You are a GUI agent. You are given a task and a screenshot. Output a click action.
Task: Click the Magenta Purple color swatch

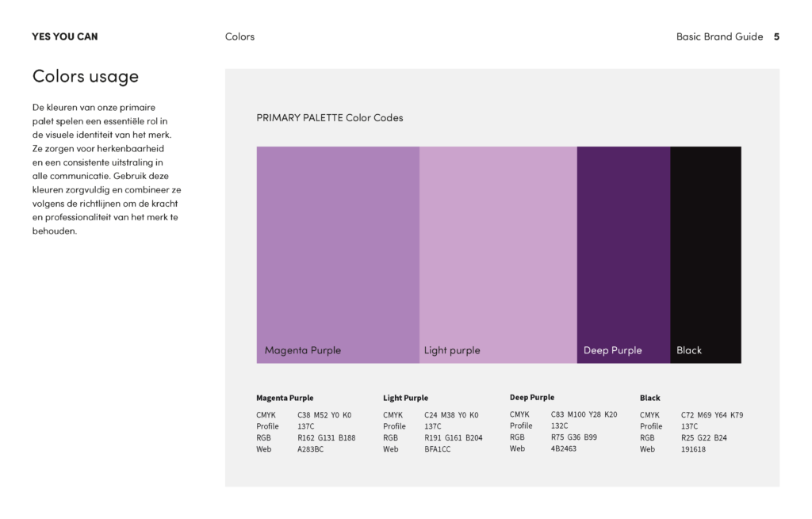click(x=338, y=254)
